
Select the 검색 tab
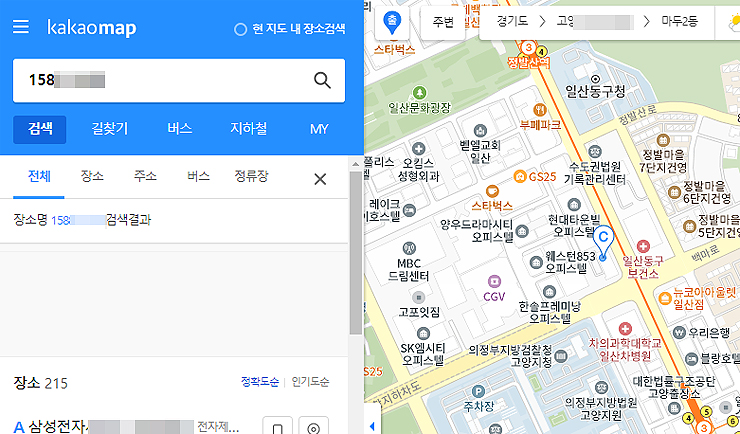(x=40, y=129)
